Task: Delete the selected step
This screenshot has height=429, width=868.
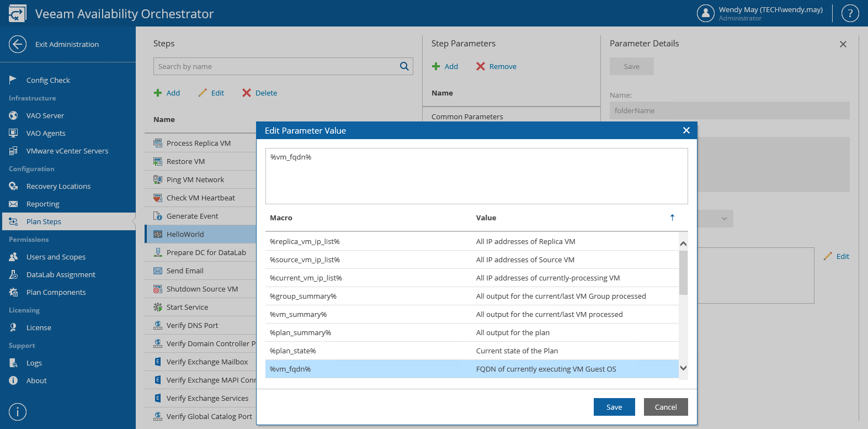Action: pyautogui.click(x=260, y=93)
